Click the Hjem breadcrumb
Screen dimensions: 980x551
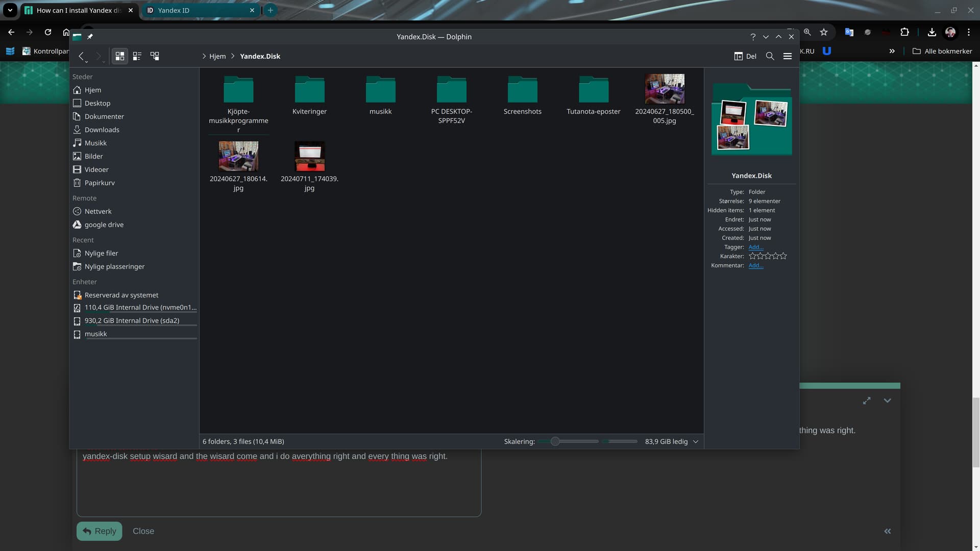click(217, 56)
